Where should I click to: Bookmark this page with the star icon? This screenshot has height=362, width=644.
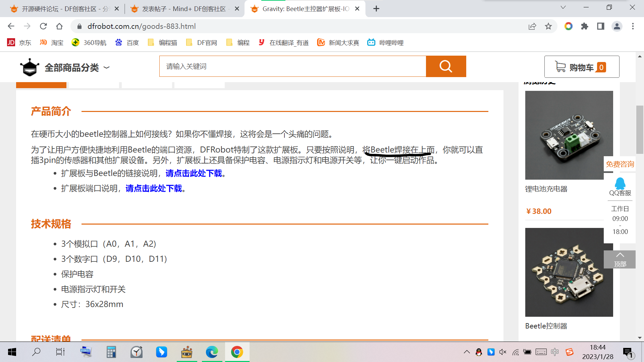pos(548,26)
